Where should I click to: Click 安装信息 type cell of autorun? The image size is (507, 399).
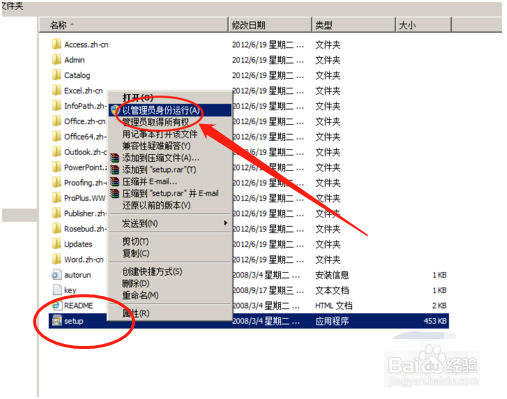[332, 275]
